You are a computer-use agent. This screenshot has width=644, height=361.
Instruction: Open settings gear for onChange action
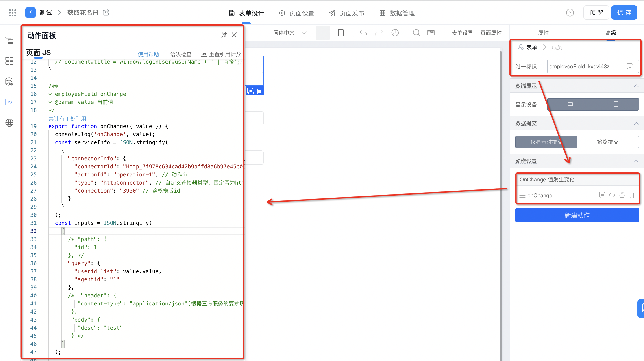click(622, 195)
